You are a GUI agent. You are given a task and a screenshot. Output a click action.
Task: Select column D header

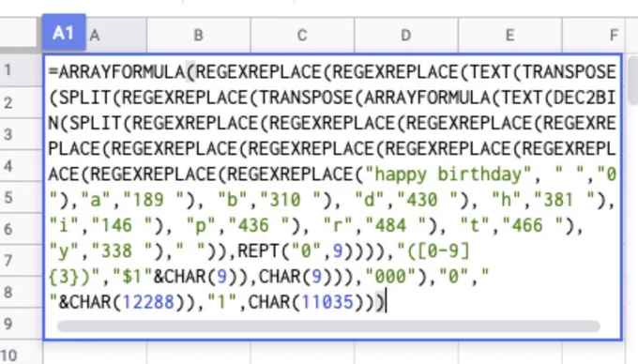(406, 35)
